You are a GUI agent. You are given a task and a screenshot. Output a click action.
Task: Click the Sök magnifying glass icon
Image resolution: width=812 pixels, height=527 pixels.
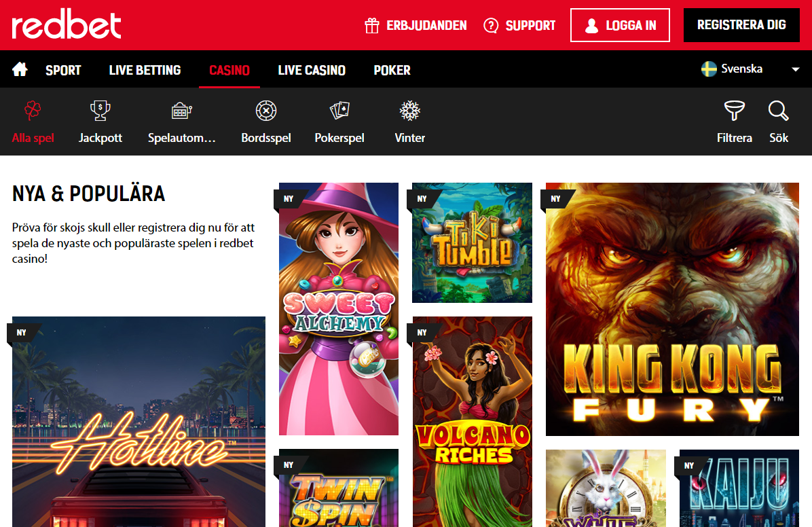point(778,111)
